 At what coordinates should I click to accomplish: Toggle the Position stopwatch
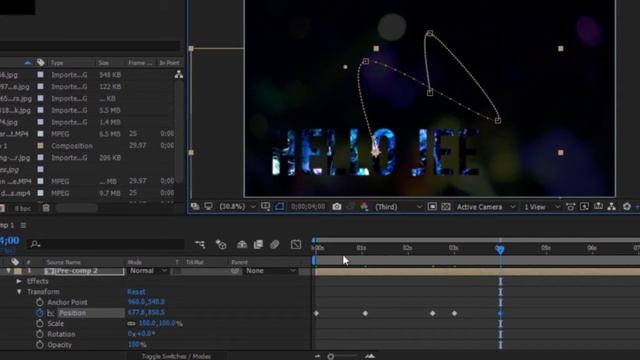[40, 313]
